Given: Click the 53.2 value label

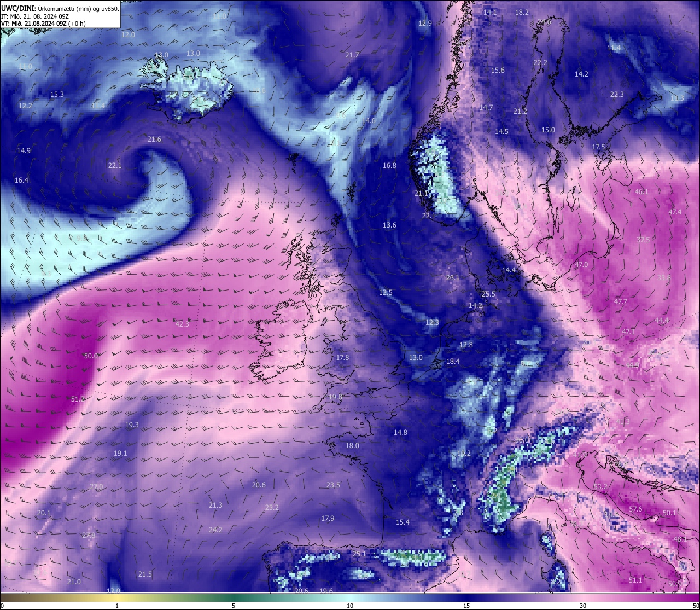Looking at the screenshot, I should coord(600,486).
